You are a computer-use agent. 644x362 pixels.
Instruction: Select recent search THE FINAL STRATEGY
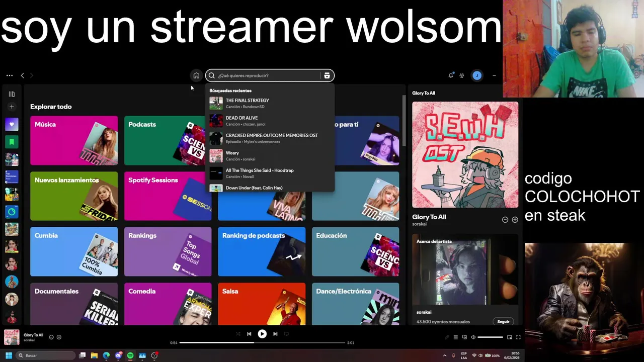point(270,103)
